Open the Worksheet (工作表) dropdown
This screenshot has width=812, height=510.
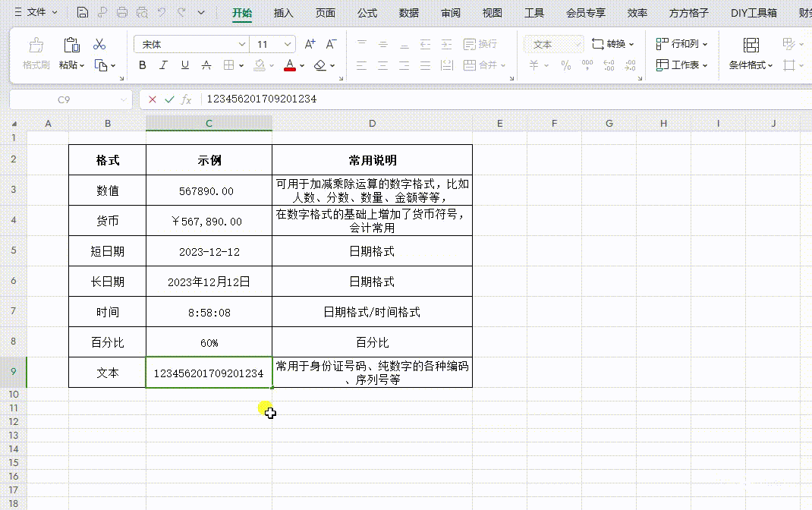(x=681, y=65)
